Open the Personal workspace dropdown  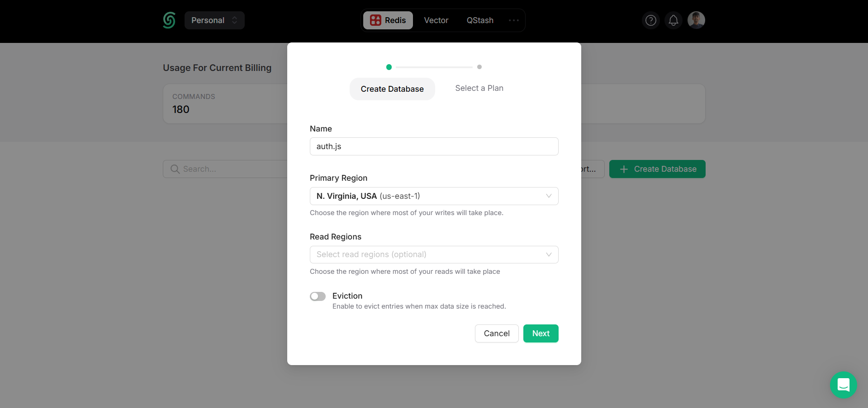click(x=214, y=20)
